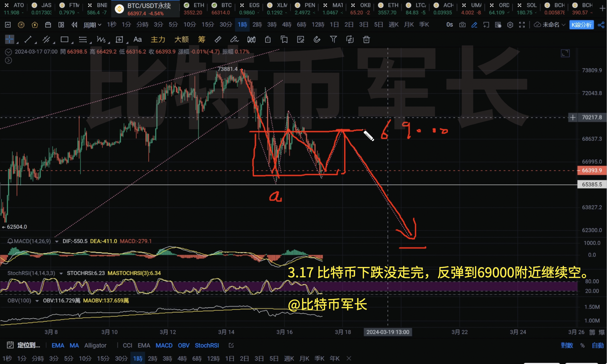The image size is (607, 364).
Task: Expand the second info row chevron
Action: point(8,60)
